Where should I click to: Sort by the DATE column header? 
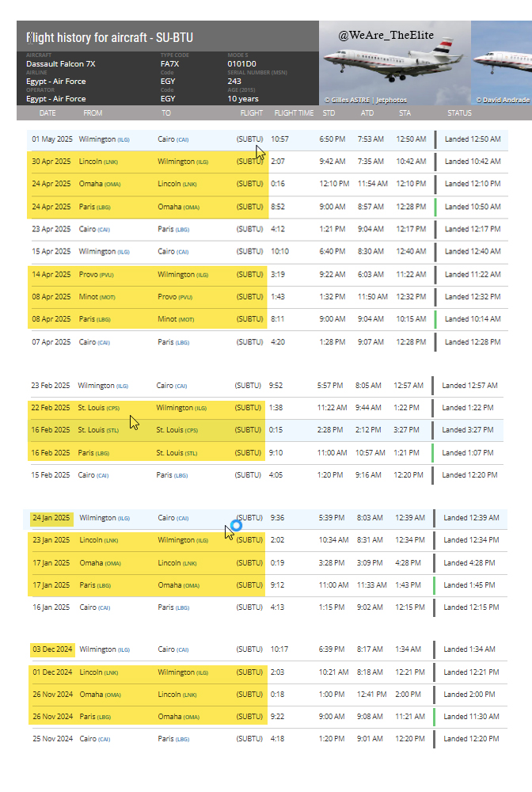[x=47, y=113]
